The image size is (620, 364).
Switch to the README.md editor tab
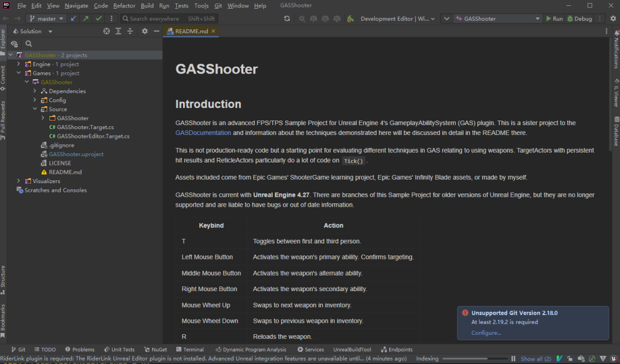click(191, 31)
